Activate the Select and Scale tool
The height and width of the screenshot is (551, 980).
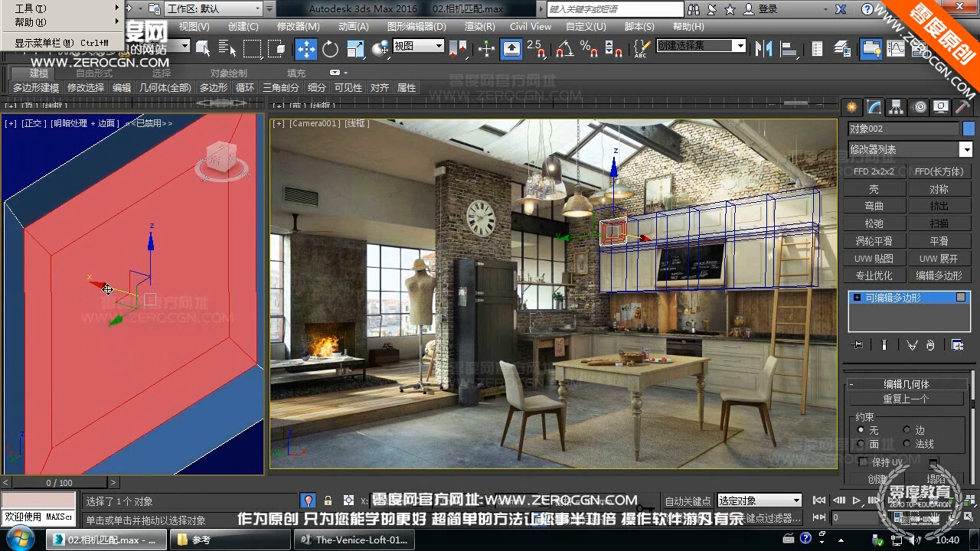coord(355,49)
